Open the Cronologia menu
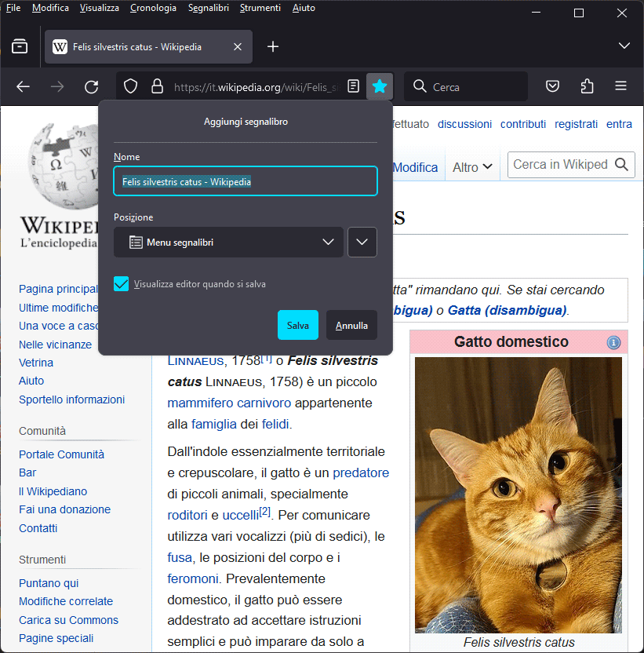Viewport: 644px width, 653px height. 153,8
